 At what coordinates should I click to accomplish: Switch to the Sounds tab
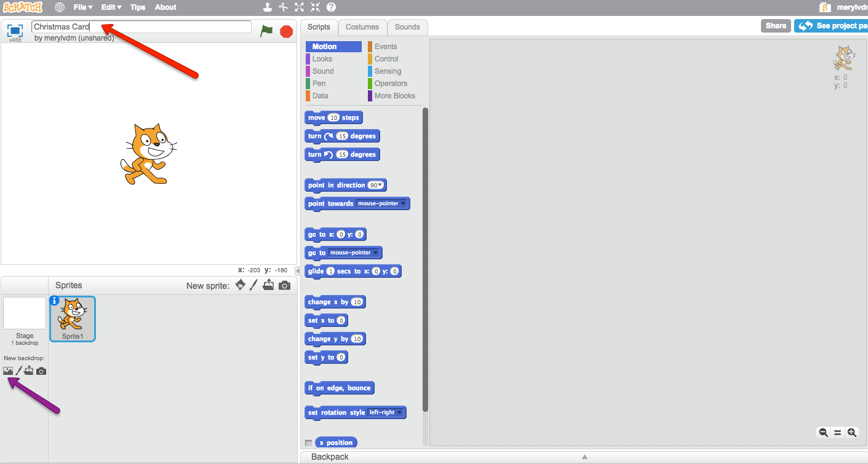(x=407, y=27)
